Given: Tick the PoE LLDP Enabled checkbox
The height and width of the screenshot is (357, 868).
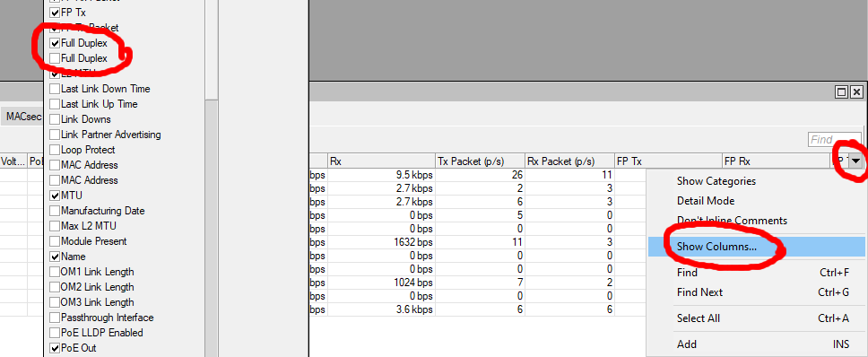Looking at the screenshot, I should (x=54, y=333).
